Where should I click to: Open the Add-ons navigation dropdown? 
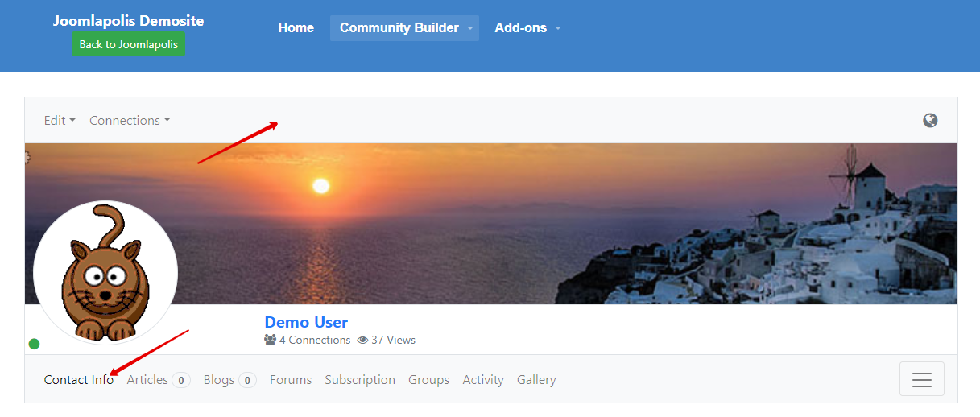coord(527,28)
